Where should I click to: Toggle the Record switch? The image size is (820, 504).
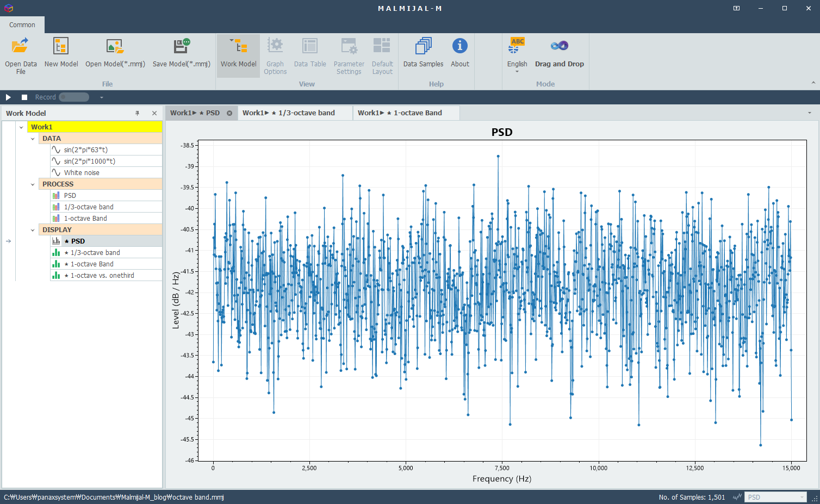click(x=74, y=97)
